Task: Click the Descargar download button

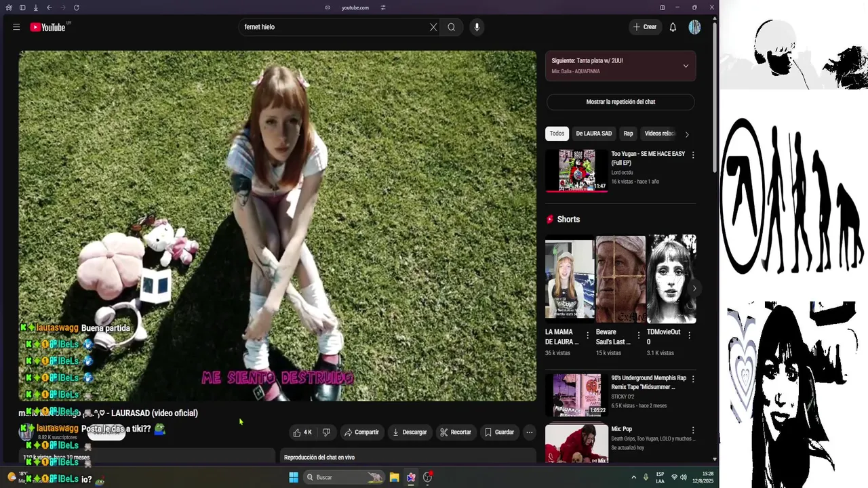Action: 410,432
